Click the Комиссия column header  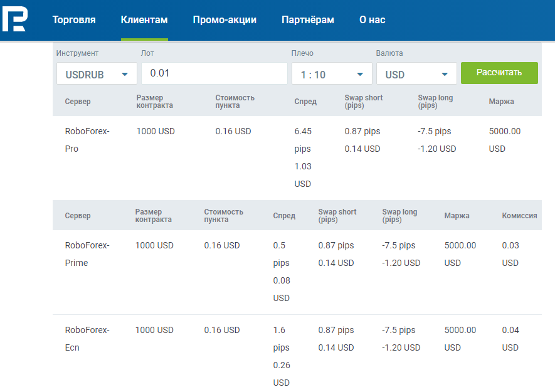point(519,216)
